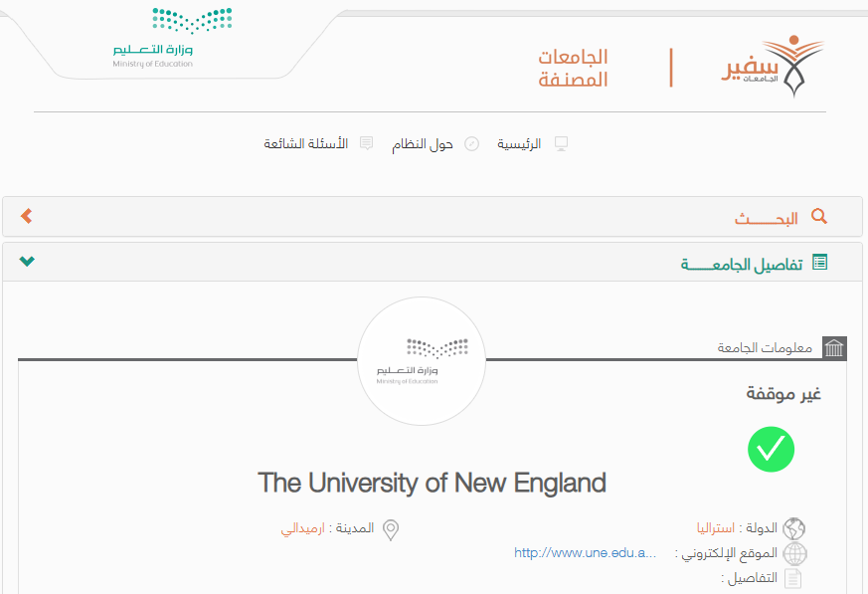Open the http://www.une.edu.a... website link
This screenshot has height=594, width=868.
585,552
